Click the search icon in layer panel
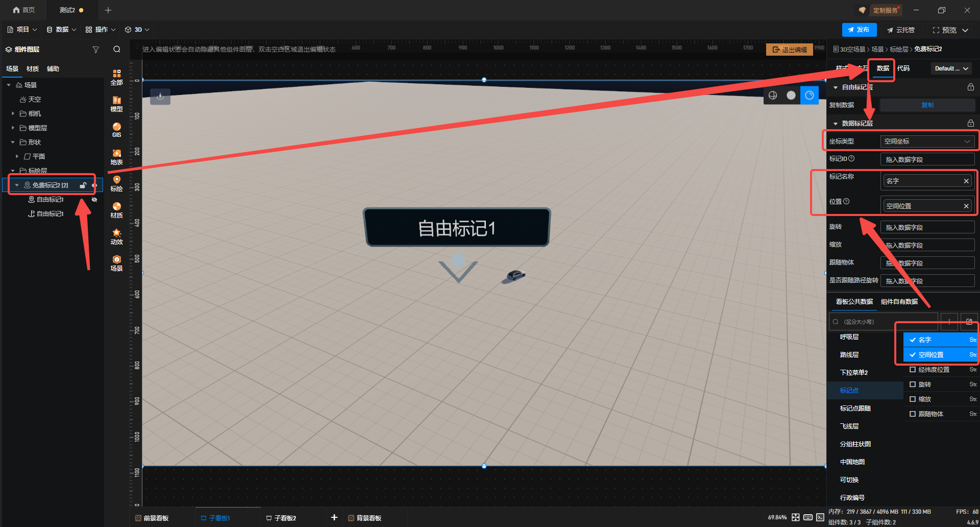980x527 pixels. (x=117, y=50)
